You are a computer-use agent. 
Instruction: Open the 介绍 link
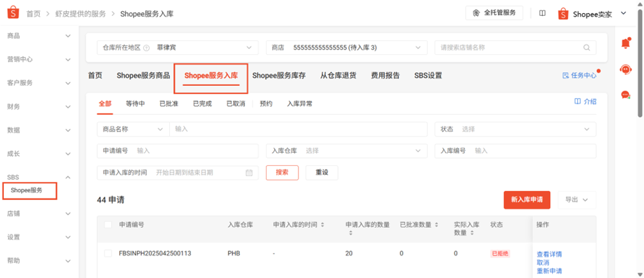[585, 102]
